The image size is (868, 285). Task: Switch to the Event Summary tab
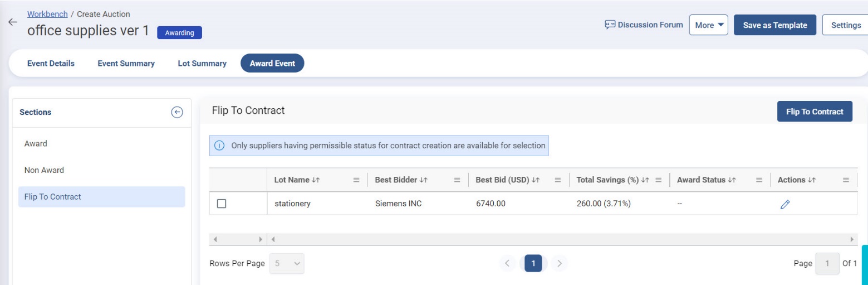pos(126,64)
